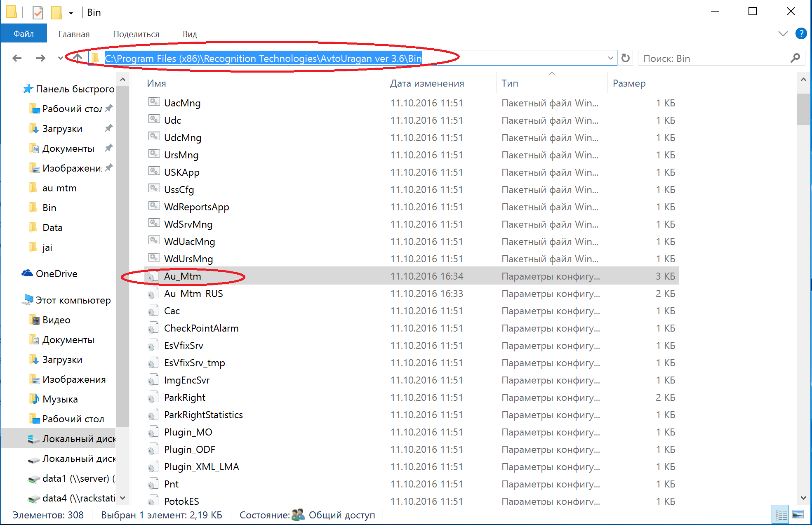
Task: Refresh the current folder view
Action: (x=626, y=58)
